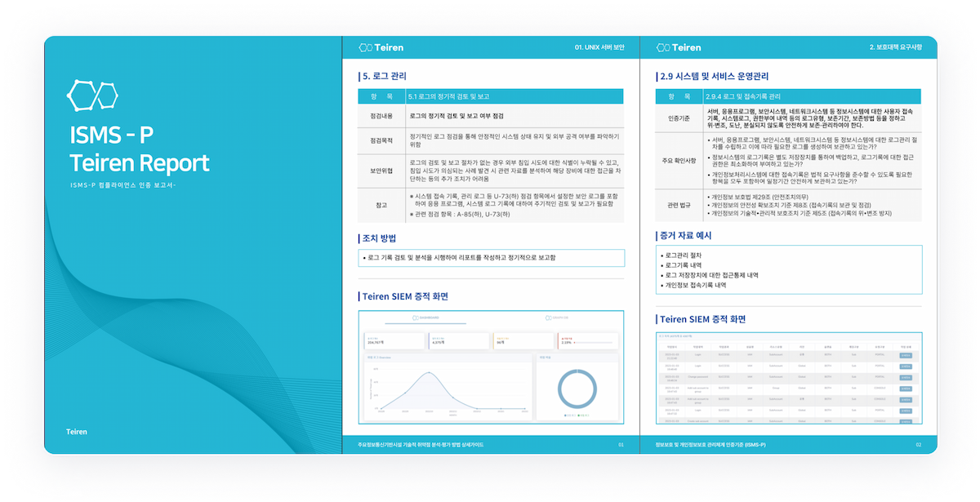
Task: Click the Teiren logo in the UNIX page header
Action: click(381, 47)
